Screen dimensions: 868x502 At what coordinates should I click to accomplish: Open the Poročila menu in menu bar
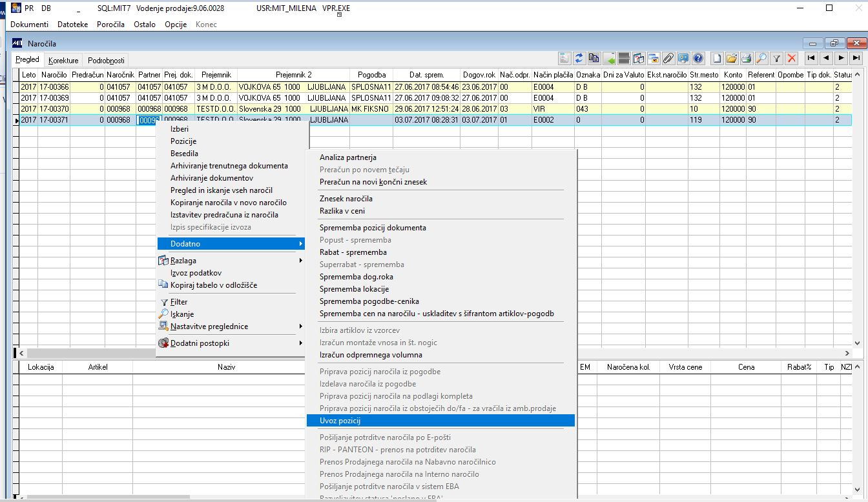point(111,25)
